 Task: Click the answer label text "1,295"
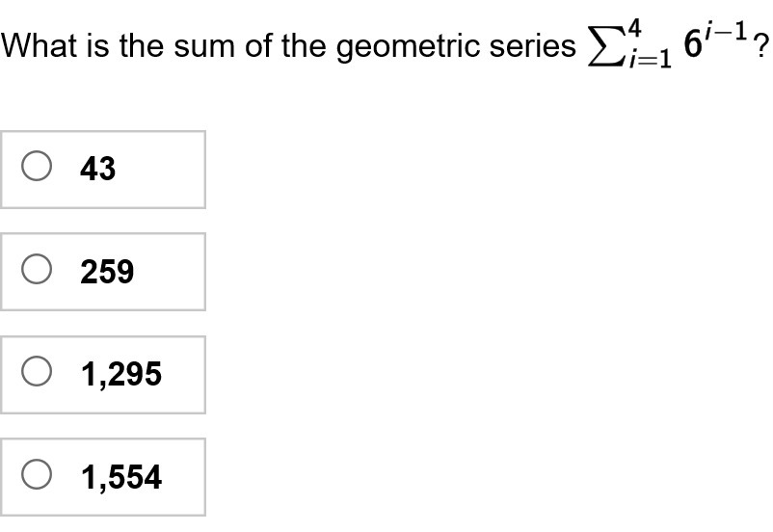(121, 374)
